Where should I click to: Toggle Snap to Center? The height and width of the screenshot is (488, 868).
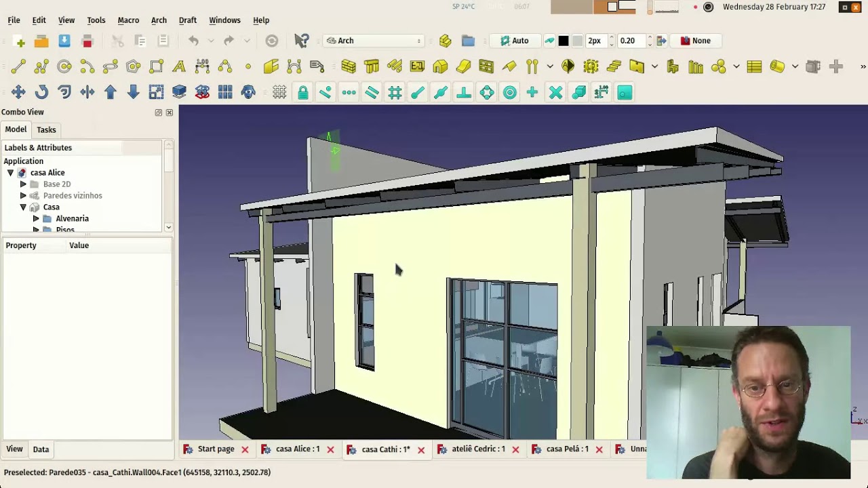[509, 92]
